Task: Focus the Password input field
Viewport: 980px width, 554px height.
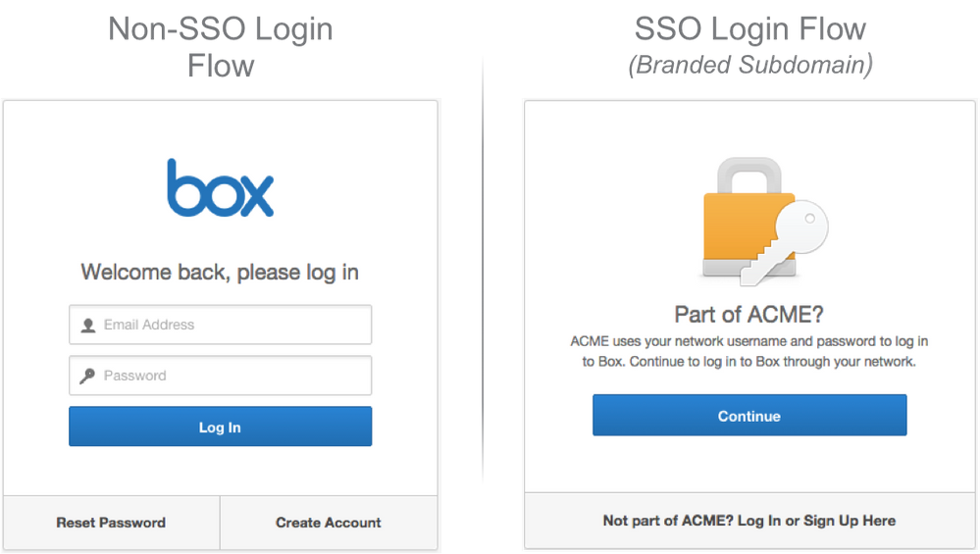Action: 220,376
